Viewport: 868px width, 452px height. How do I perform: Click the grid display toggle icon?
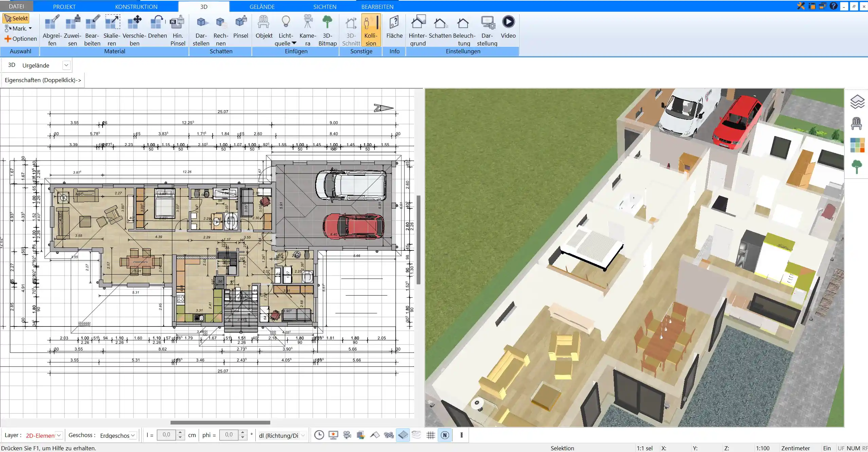(431, 435)
